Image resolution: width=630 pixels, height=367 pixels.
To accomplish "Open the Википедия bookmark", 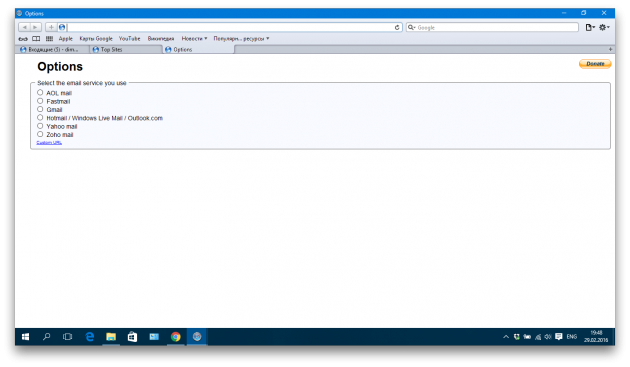I will coord(161,39).
